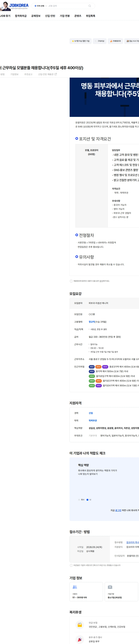Click the 기업구분 중소기업 (비상장) card
139x644 pixels.
click(121, 591)
